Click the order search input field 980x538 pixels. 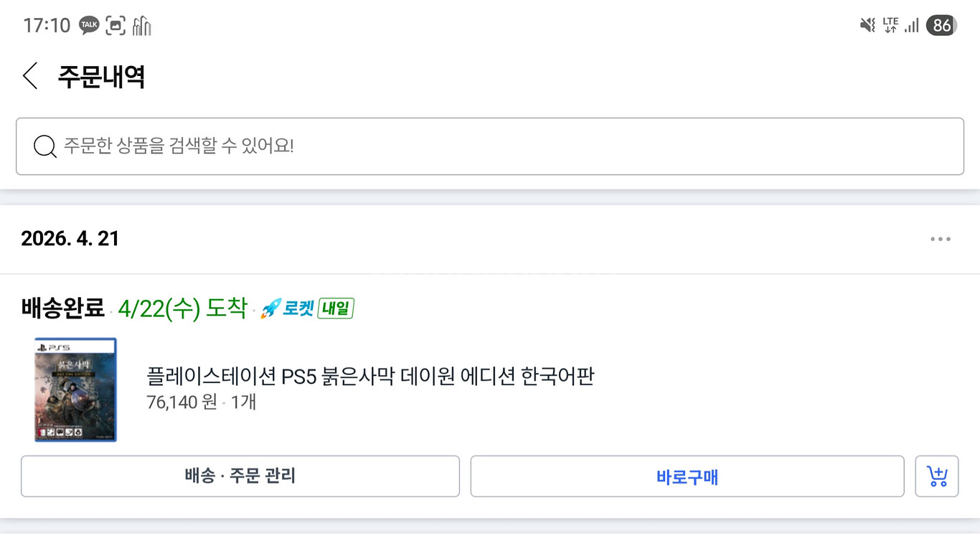pos(490,146)
